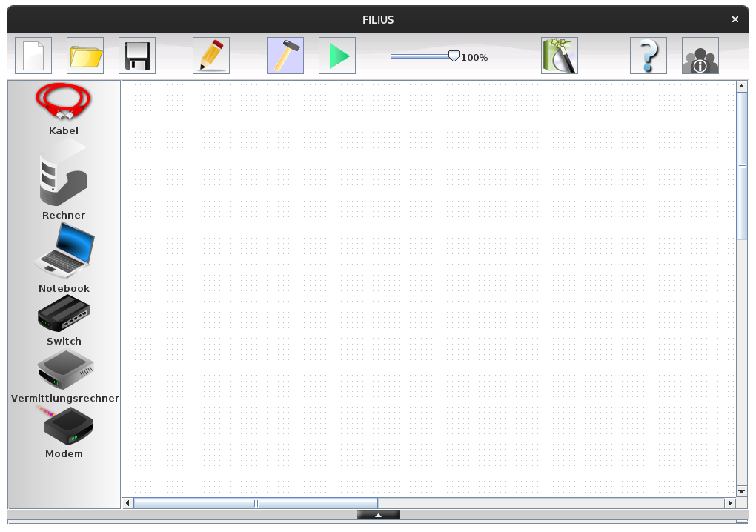Click the horizontal scrollbar thumb
The width and height of the screenshot is (756, 532).
tap(256, 503)
